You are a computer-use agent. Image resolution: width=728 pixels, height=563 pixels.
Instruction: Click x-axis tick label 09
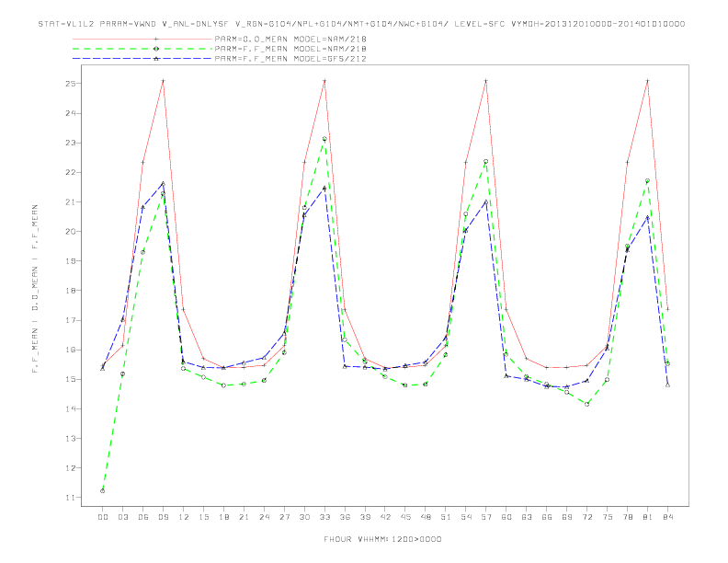[163, 517]
